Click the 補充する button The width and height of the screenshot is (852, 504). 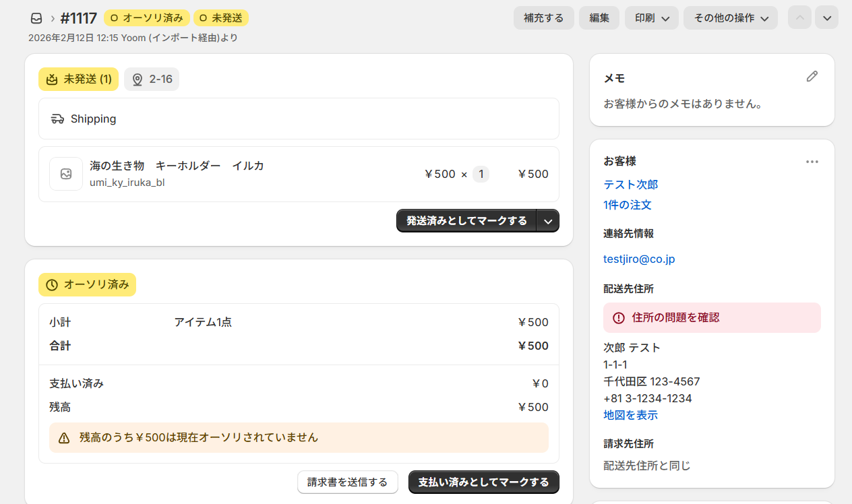tap(543, 18)
